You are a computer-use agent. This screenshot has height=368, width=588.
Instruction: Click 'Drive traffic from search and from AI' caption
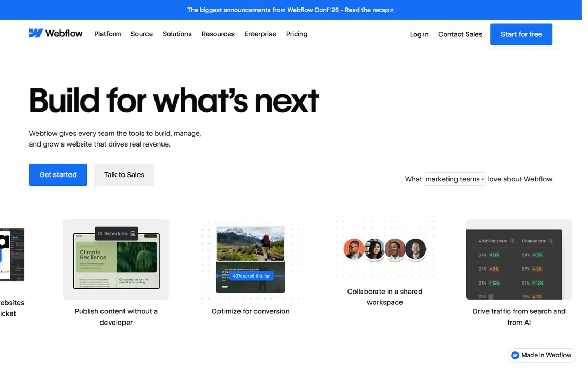(x=519, y=317)
